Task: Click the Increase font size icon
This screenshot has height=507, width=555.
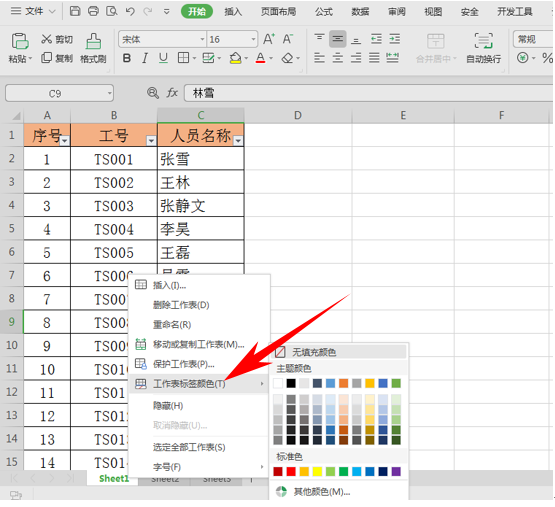Action: tap(269, 39)
